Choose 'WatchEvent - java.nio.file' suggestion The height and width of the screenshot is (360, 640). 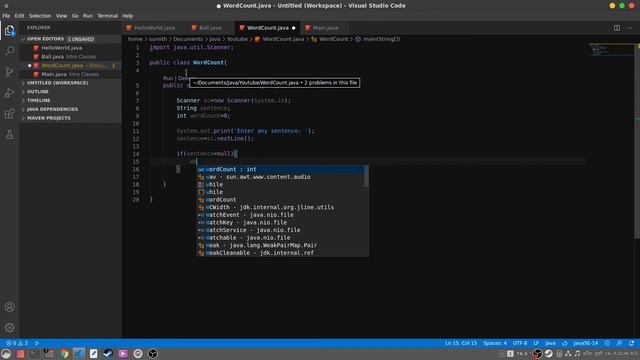(281, 215)
